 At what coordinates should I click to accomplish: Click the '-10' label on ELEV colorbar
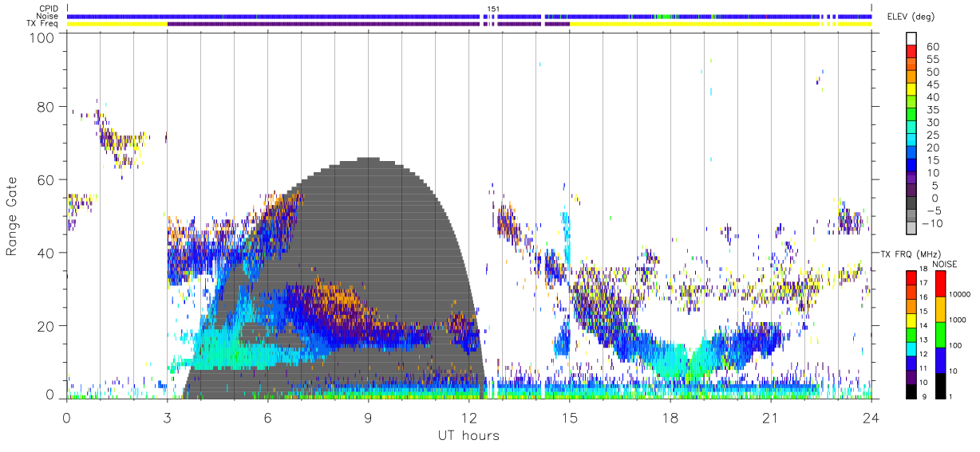[932, 224]
